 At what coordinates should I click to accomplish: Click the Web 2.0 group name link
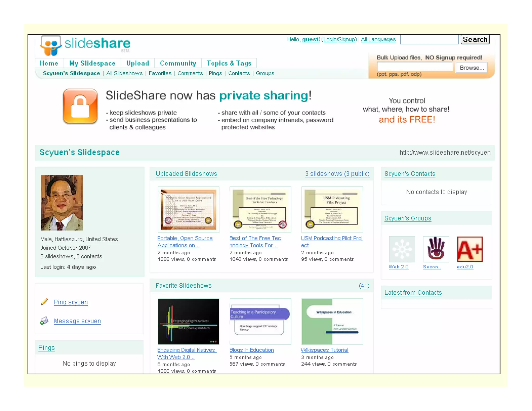398,267
